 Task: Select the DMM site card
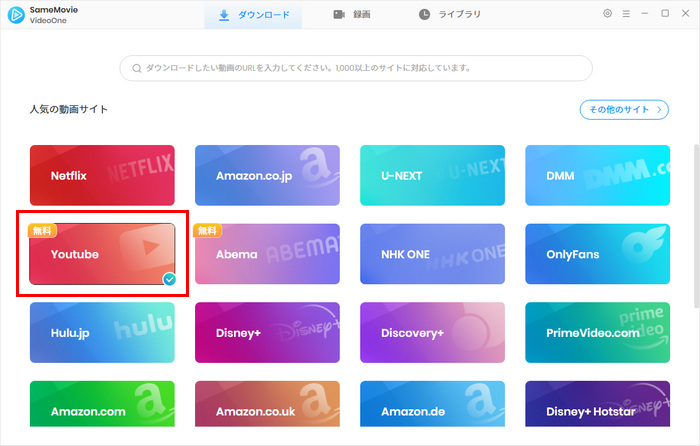tap(598, 175)
